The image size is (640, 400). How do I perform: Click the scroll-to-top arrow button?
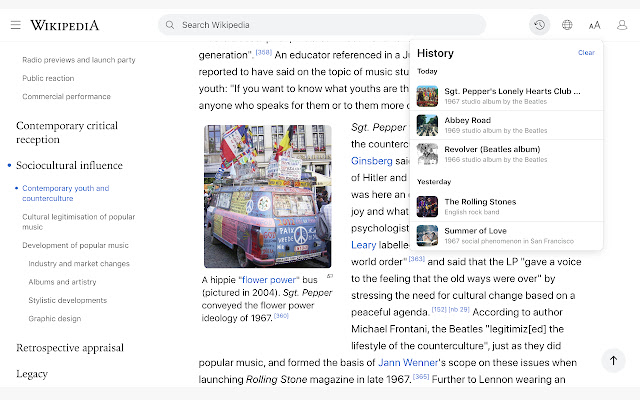[x=613, y=360]
